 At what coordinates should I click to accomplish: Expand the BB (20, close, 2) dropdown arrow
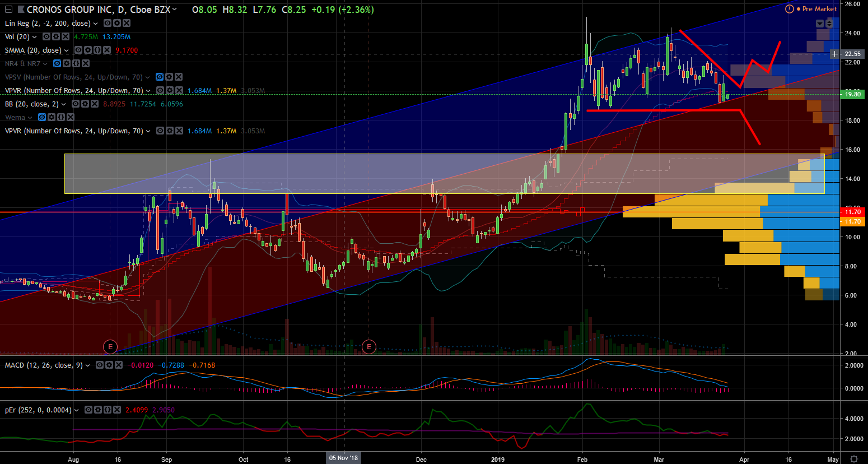pyautogui.click(x=63, y=104)
